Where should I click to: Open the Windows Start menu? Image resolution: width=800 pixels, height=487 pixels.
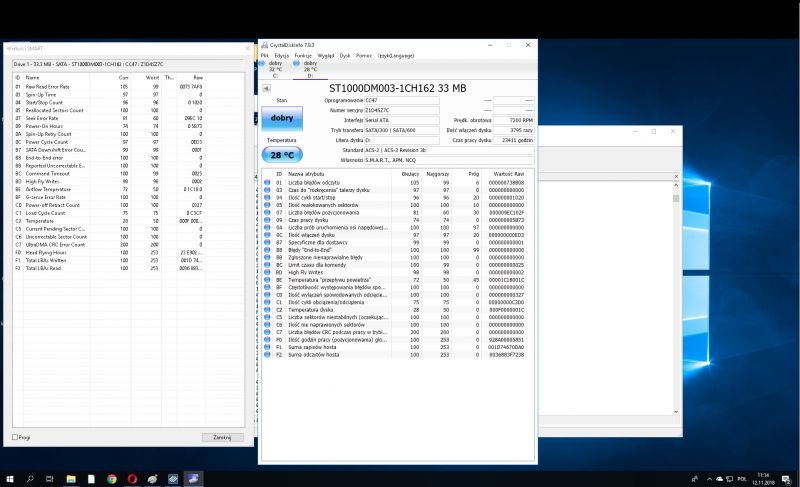10,479
